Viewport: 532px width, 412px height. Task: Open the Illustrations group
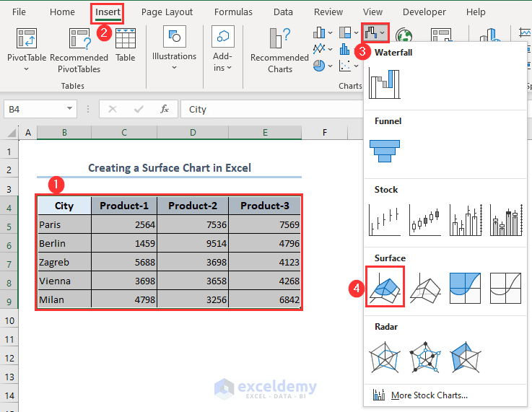pos(174,48)
